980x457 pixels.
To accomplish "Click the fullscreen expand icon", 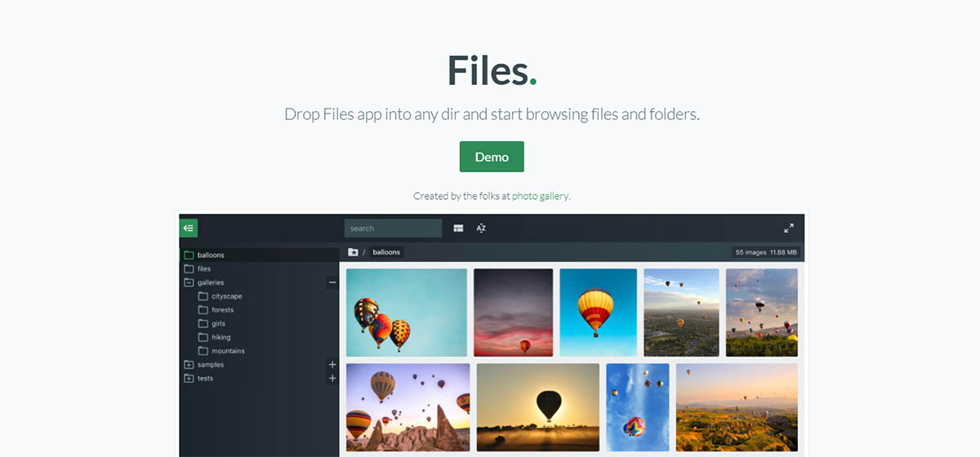I will coord(789,228).
